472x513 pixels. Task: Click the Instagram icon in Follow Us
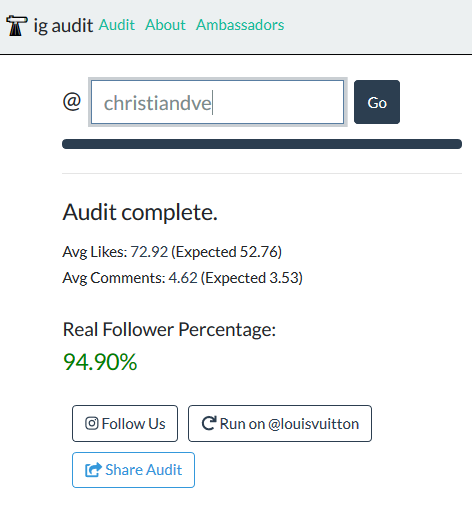(x=92, y=423)
